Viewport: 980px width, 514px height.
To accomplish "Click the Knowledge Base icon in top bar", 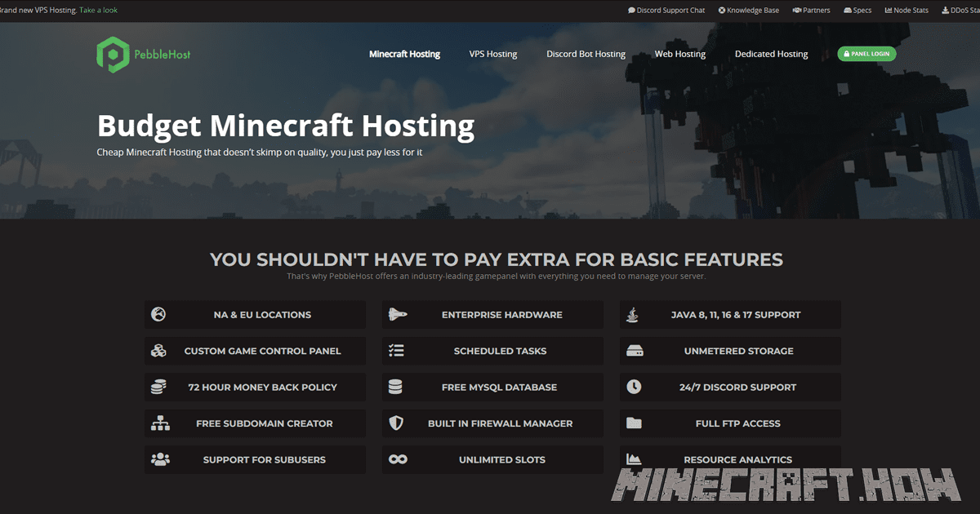I will (x=720, y=10).
